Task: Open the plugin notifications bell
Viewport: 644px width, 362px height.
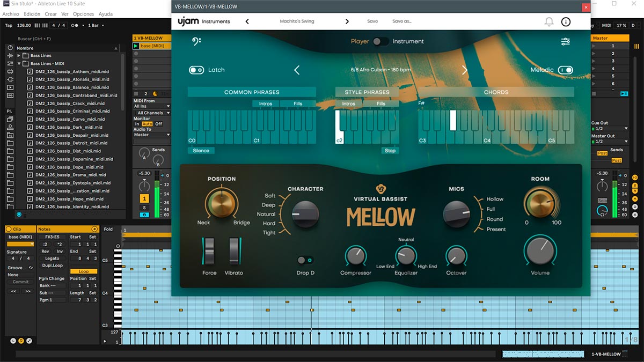Action: coord(548,21)
